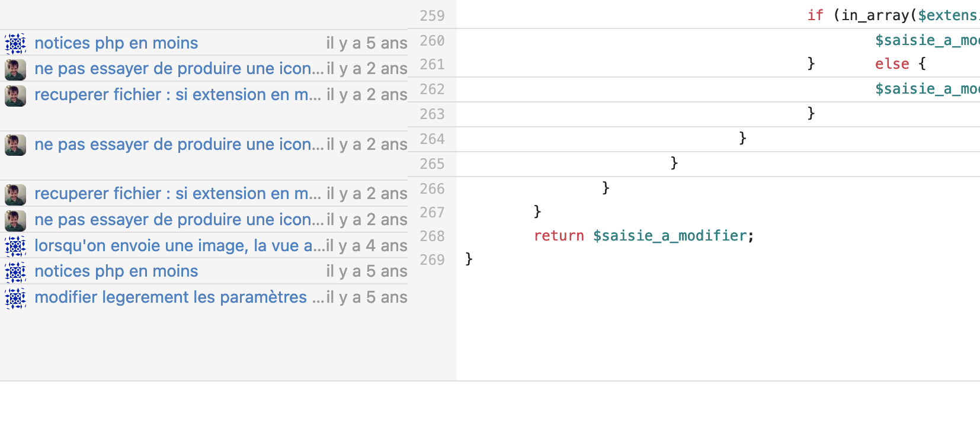Image resolution: width=980 pixels, height=423 pixels.
Task: Select line number 262
Action: 432,89
